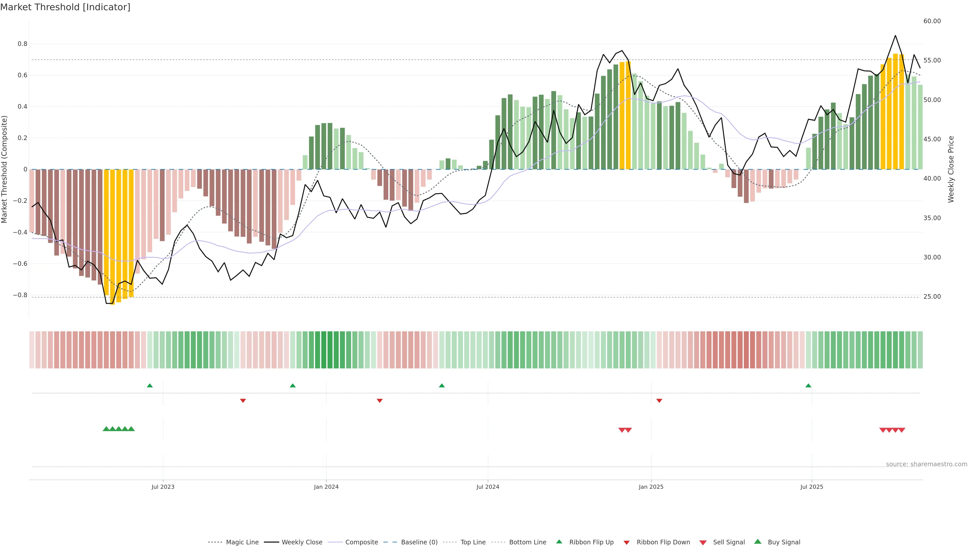Click the leftmost green buy signal triangle

point(106,429)
